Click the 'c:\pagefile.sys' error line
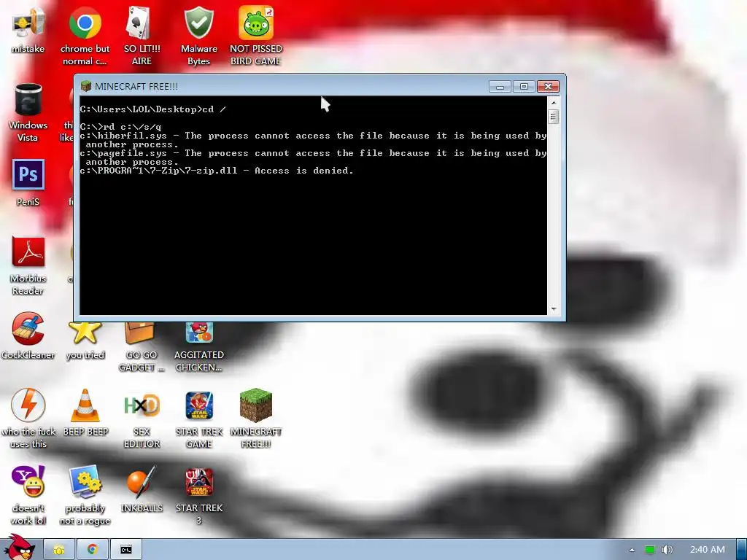747x560 pixels. [313, 157]
